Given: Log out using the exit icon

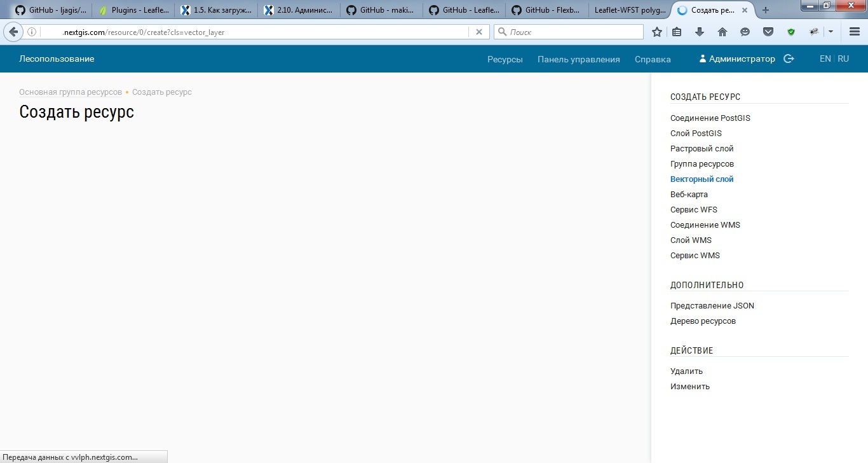Looking at the screenshot, I should coord(789,59).
